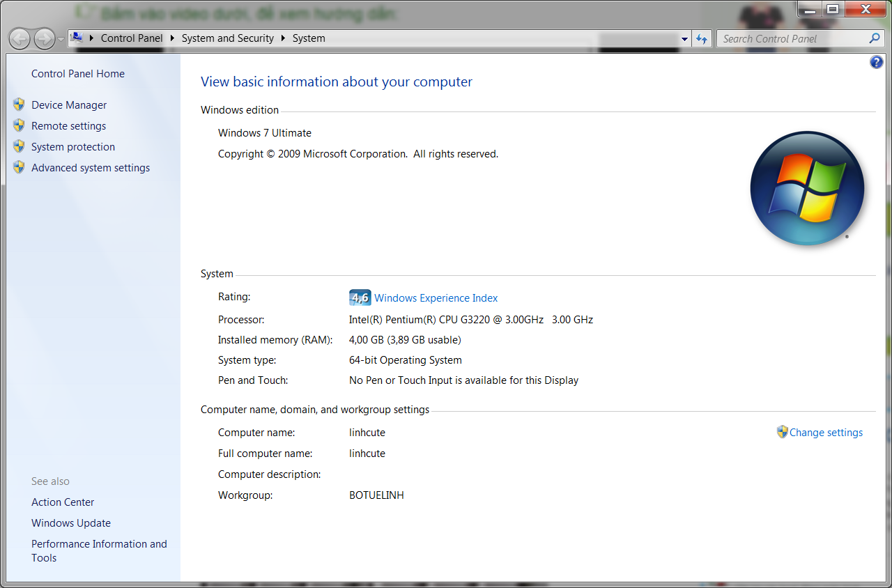Click the shield icon beside Remote settings
Image resolution: width=892 pixels, height=588 pixels.
pyautogui.click(x=19, y=126)
